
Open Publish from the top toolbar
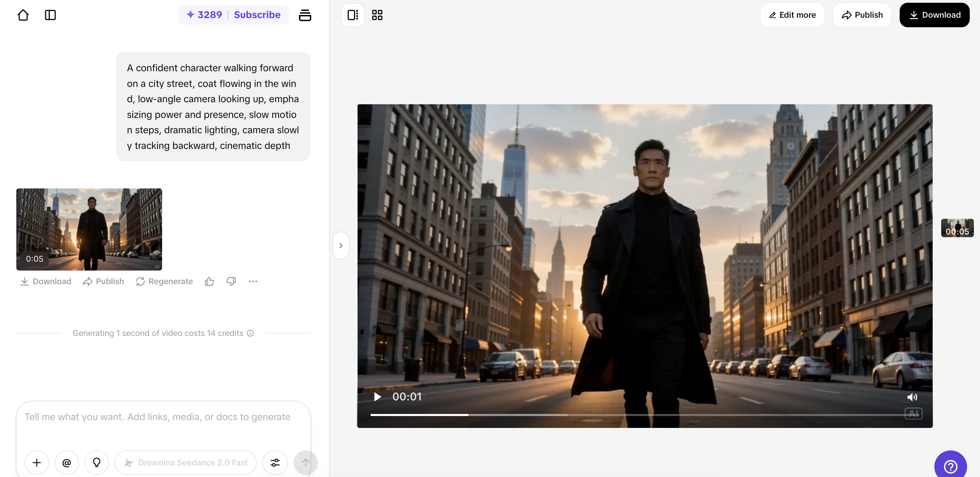(x=862, y=15)
